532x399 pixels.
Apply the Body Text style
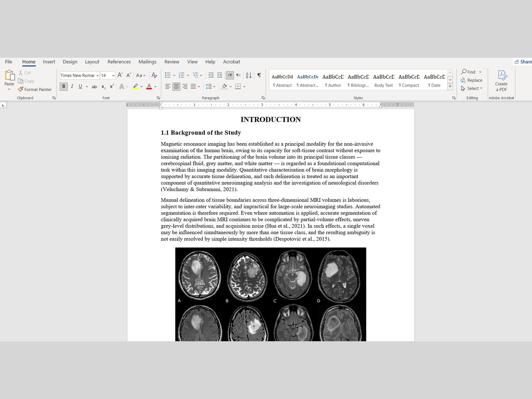[x=384, y=80]
